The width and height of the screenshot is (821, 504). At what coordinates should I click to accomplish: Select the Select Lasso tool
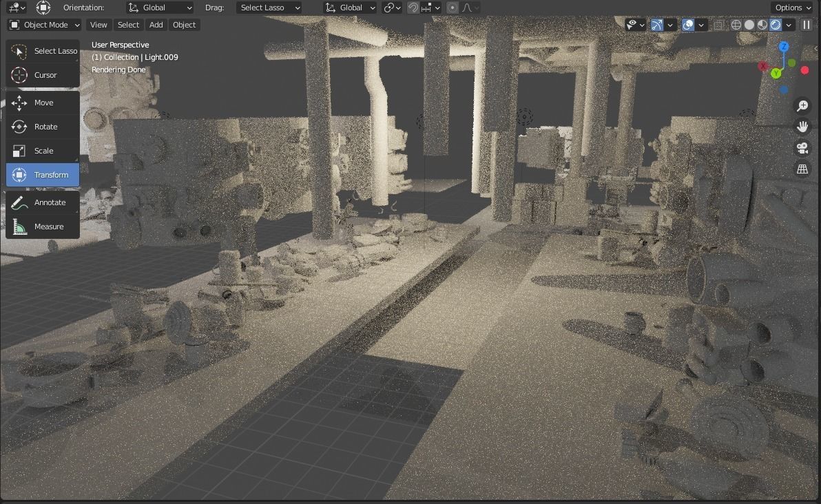pyautogui.click(x=43, y=51)
